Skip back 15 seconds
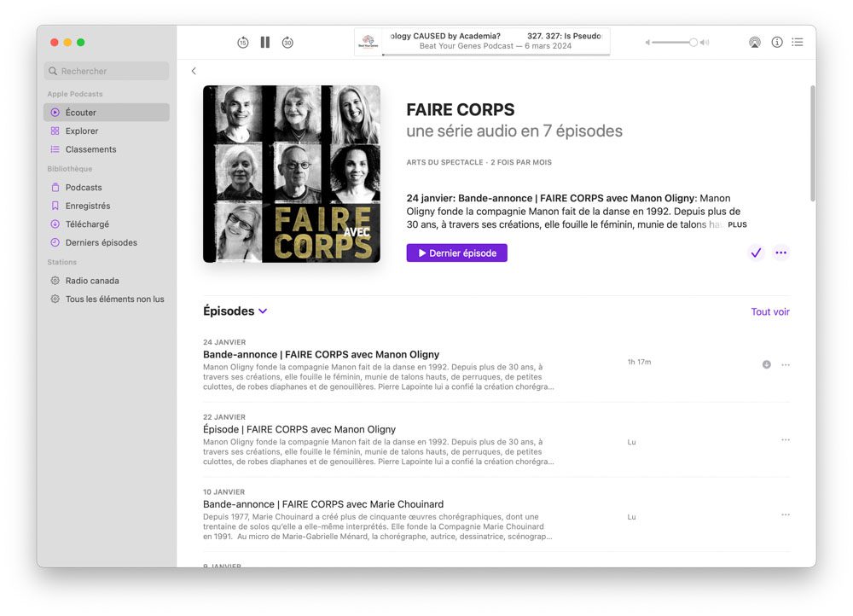This screenshot has width=853, height=616. [x=242, y=43]
